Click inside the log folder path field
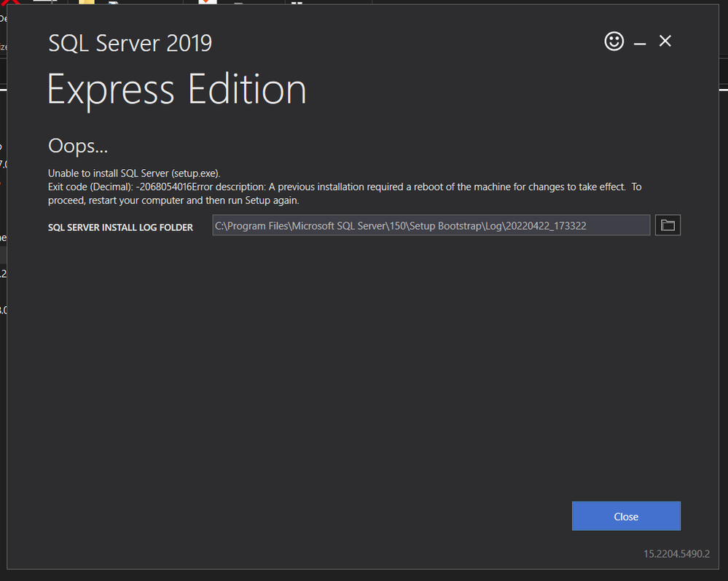The width and height of the screenshot is (728, 581). pos(430,226)
